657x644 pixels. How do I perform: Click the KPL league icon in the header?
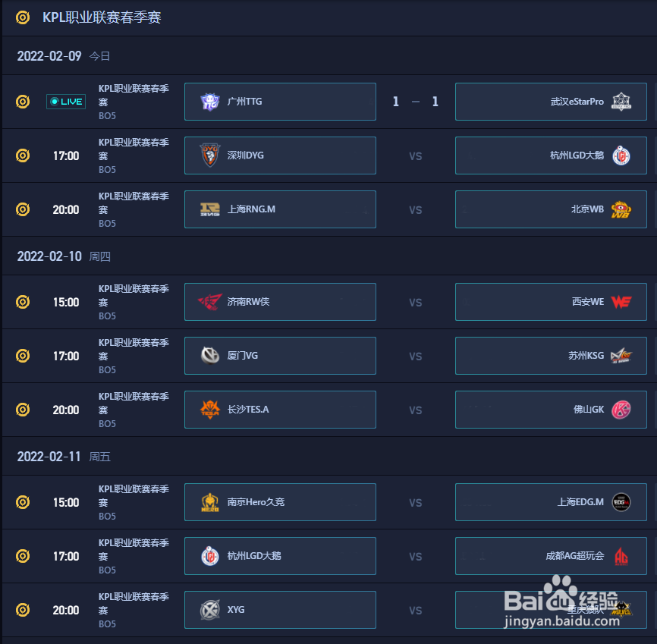[x=23, y=17]
